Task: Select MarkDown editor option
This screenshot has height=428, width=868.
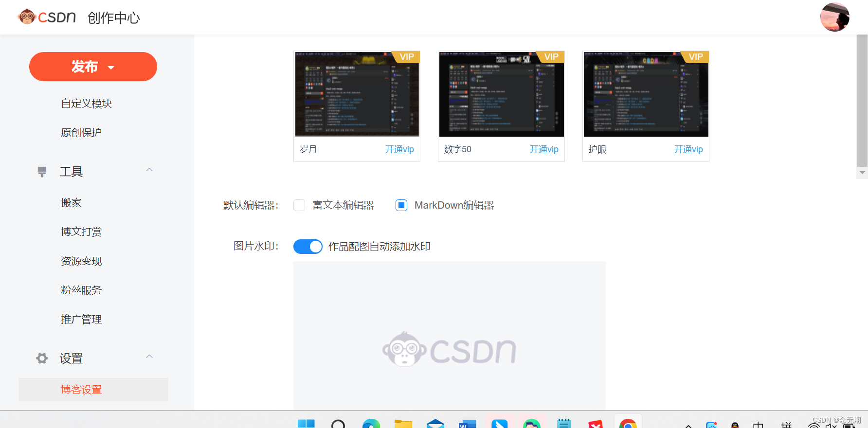Action: (x=401, y=205)
